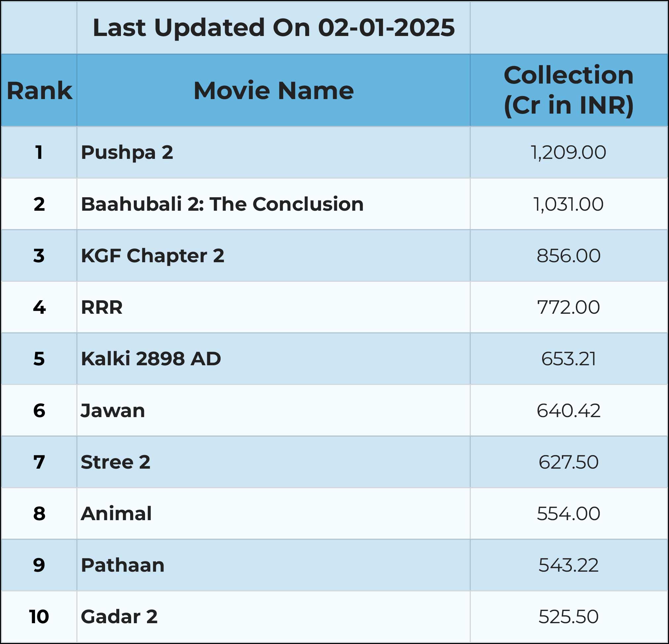The height and width of the screenshot is (644, 669).
Task: Select the RRR movie name cell
Action: click(x=274, y=307)
